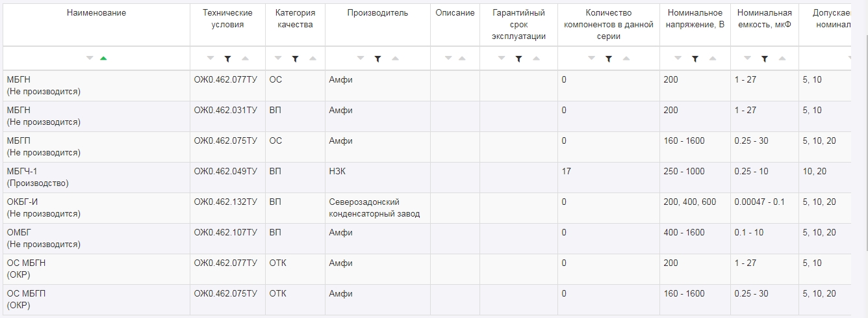Click the Северозадонский конденсаторный завод cell
Screen dimensions: 868x318
coord(374,207)
